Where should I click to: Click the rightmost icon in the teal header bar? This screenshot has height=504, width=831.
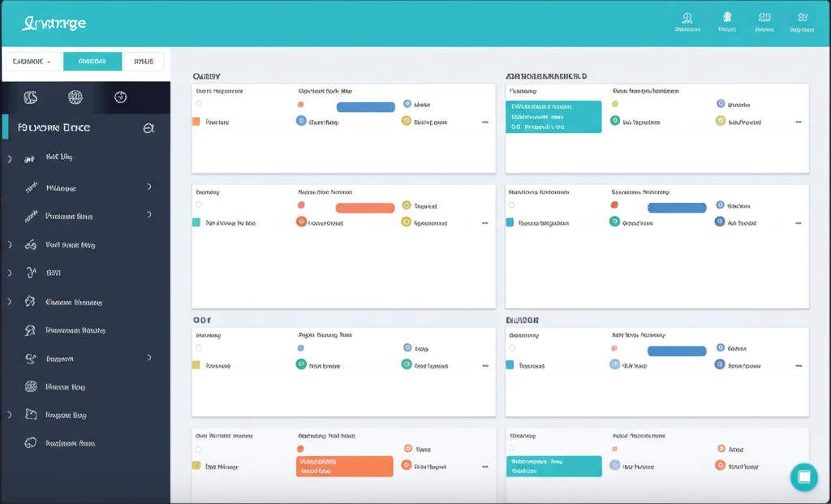coord(802,18)
